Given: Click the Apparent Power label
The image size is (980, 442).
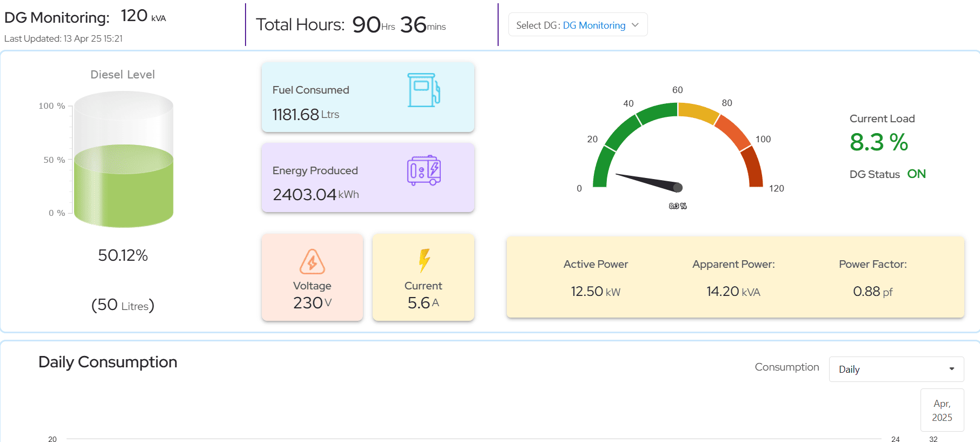Looking at the screenshot, I should 733,264.
